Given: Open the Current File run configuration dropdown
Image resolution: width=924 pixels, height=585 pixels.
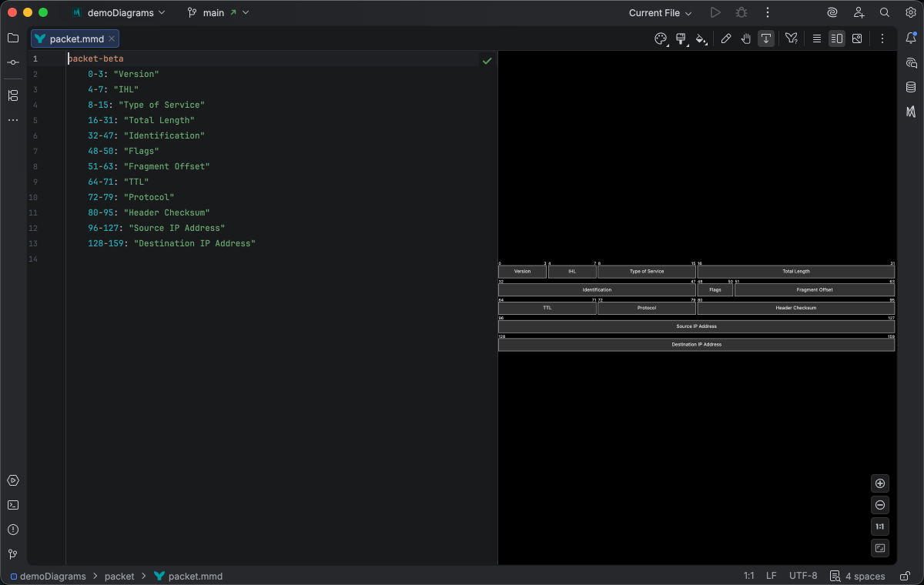Looking at the screenshot, I should pyautogui.click(x=660, y=12).
